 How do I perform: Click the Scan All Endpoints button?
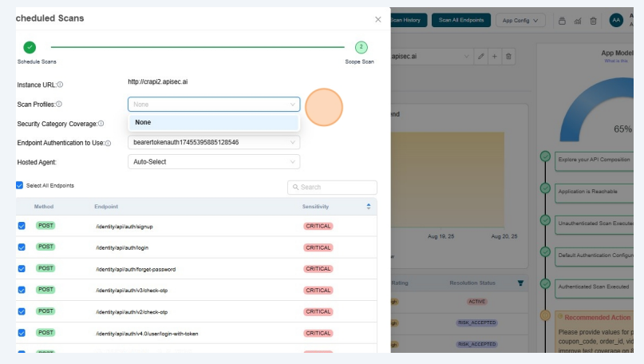pyautogui.click(x=460, y=21)
